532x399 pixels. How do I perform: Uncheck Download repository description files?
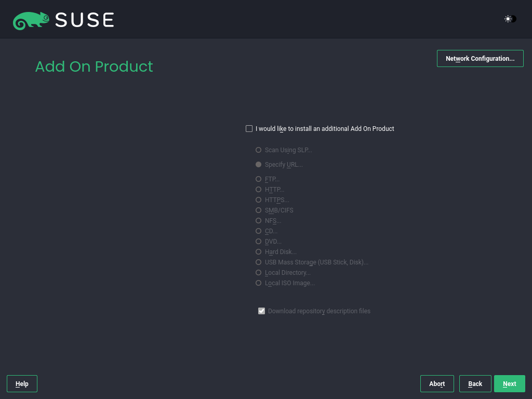point(261,311)
